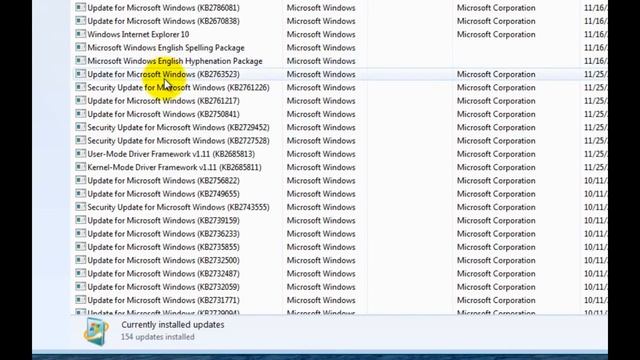Select Security Update (KB2729452) entry
This screenshot has height=360, width=640.
pyautogui.click(x=178, y=127)
